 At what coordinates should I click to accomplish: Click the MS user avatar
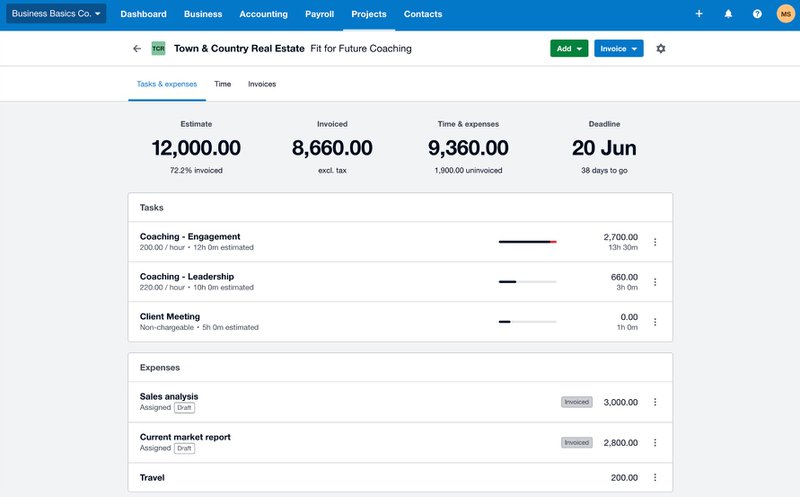click(785, 14)
